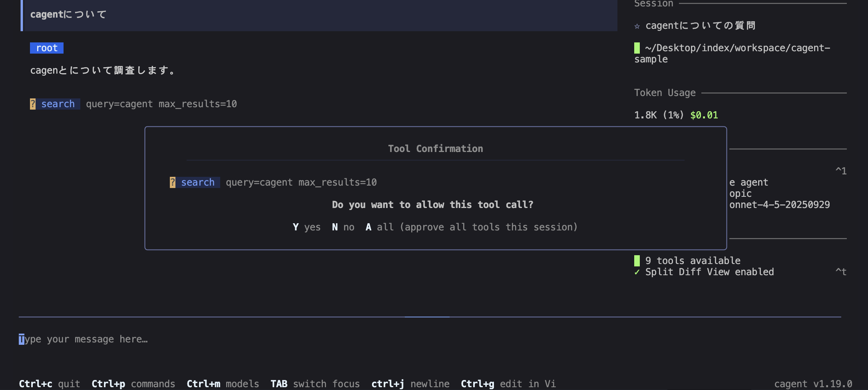Click the star icon beside the session title
Screen dimensions: 868x390
[637, 26]
